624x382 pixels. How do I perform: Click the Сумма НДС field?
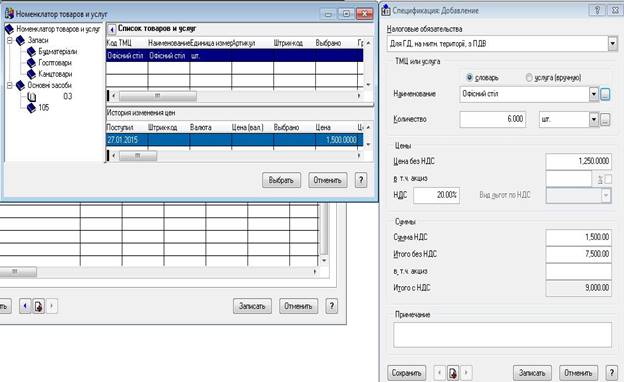(x=579, y=238)
